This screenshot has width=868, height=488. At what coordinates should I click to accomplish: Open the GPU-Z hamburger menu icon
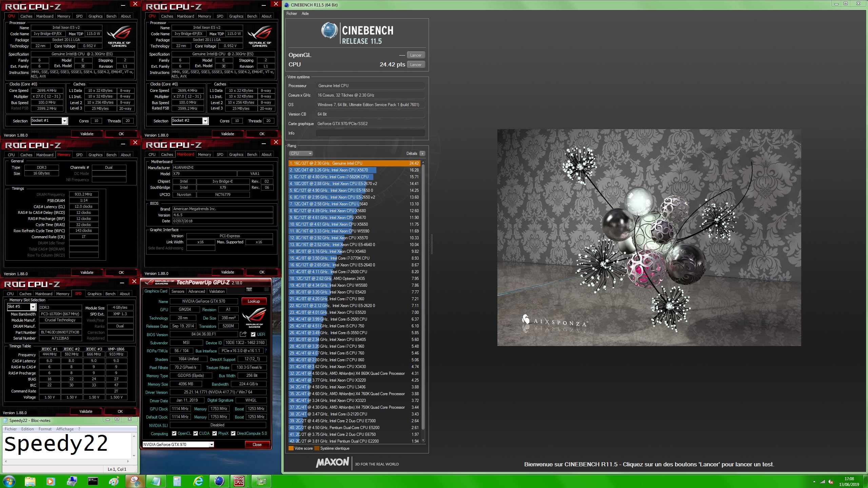click(x=267, y=289)
